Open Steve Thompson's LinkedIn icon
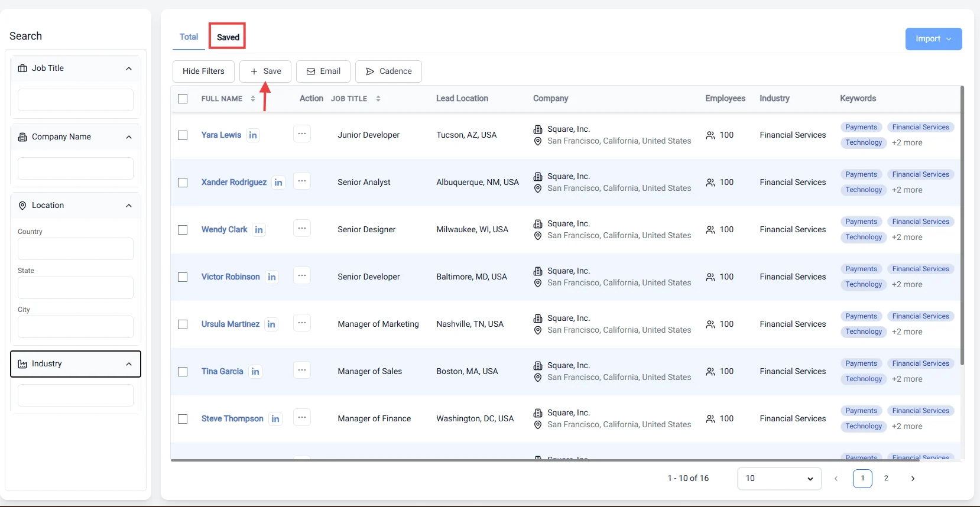The image size is (980, 507). pyautogui.click(x=275, y=419)
